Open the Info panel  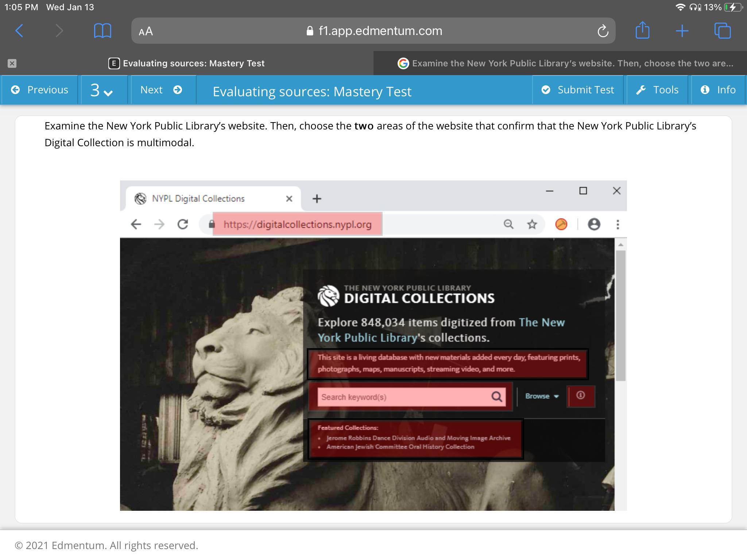[718, 90]
